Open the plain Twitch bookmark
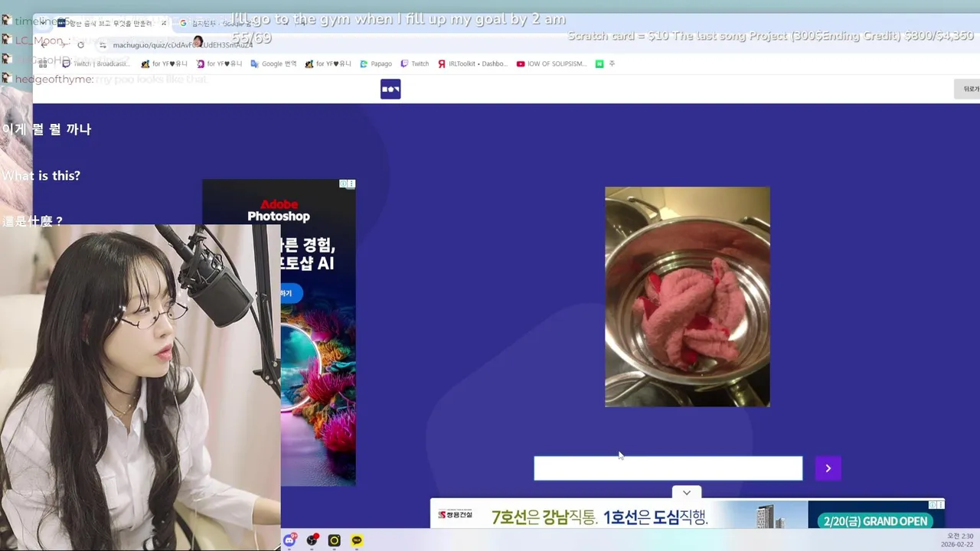This screenshot has height=551, width=980. (415, 64)
